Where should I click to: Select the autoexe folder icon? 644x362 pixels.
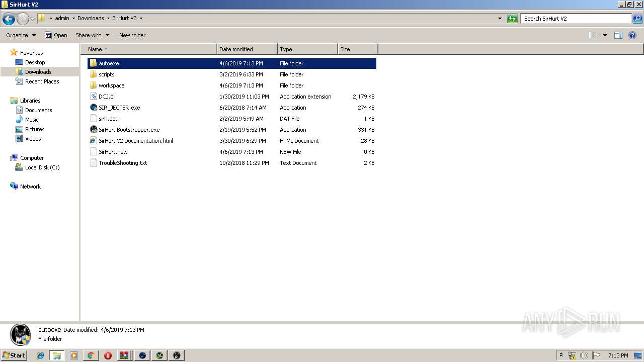[94, 63]
